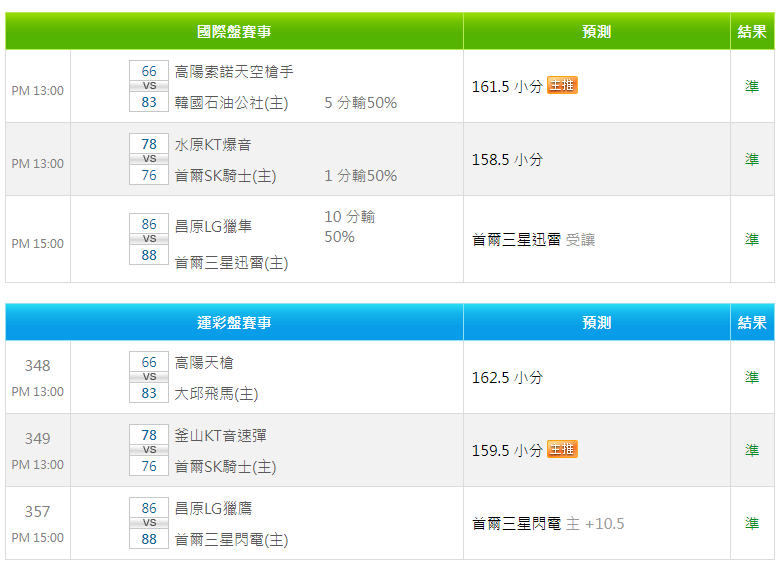Click 準 result in the 161.5 小分 row
The width and height of the screenshot is (783, 570).
[x=752, y=86]
